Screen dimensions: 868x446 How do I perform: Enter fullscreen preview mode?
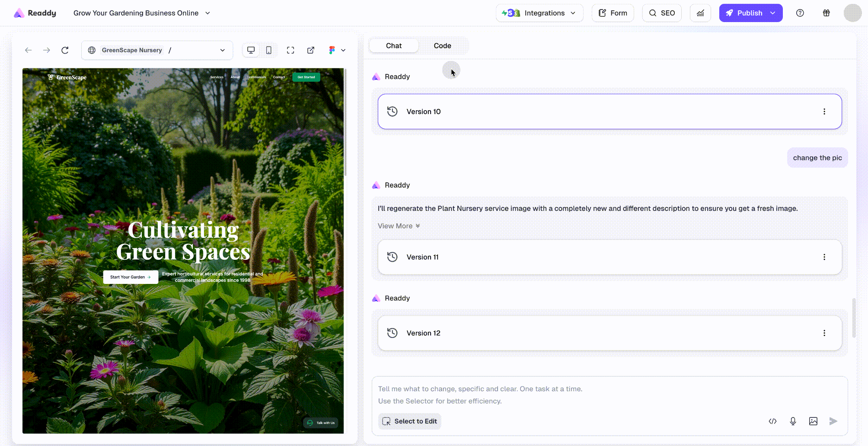click(x=290, y=50)
